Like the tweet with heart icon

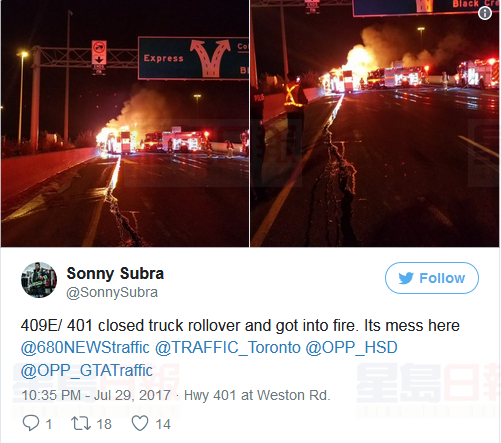point(140,424)
